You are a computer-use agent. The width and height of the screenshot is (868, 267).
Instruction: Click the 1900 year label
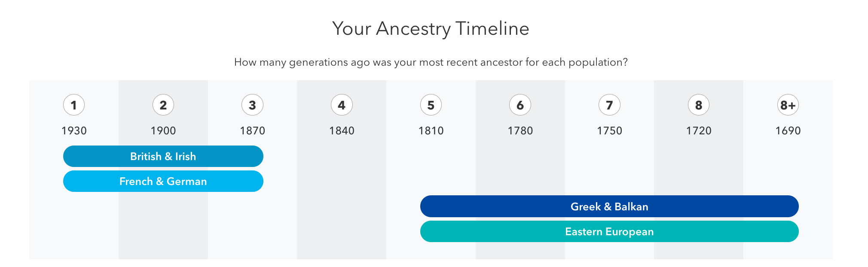click(x=163, y=130)
